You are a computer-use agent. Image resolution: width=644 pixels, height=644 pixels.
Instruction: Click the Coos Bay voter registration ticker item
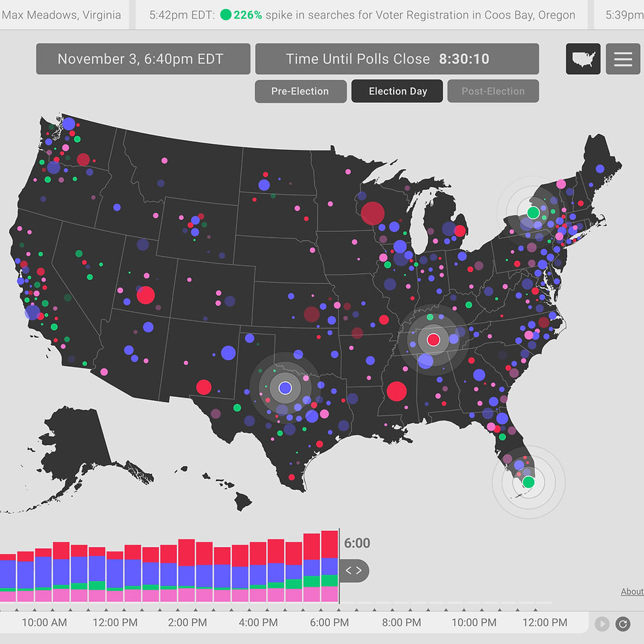(x=362, y=14)
